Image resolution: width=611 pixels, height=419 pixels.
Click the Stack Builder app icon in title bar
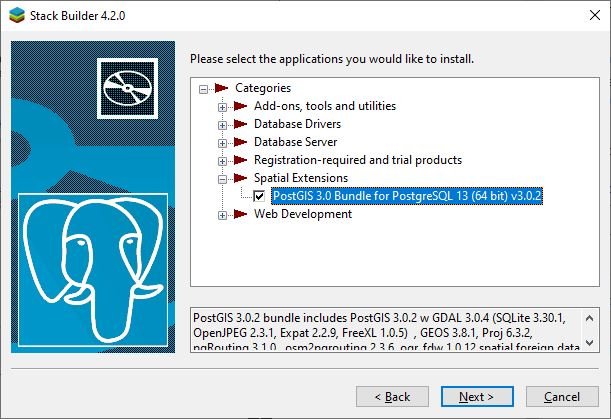pos(17,16)
